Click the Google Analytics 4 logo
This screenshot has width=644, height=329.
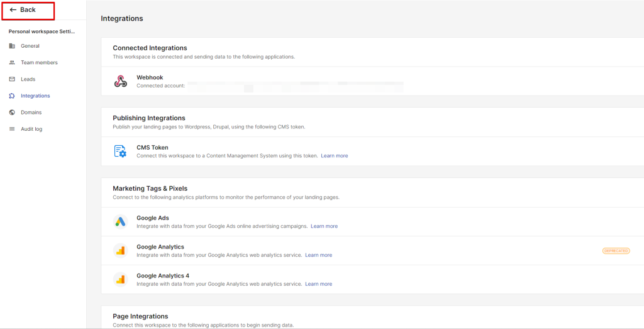(x=120, y=279)
